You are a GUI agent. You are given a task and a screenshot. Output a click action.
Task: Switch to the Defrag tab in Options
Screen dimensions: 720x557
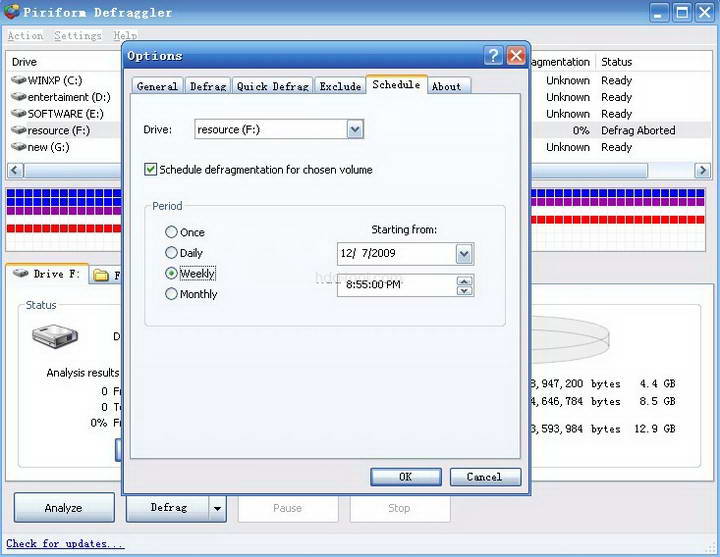[x=208, y=86]
